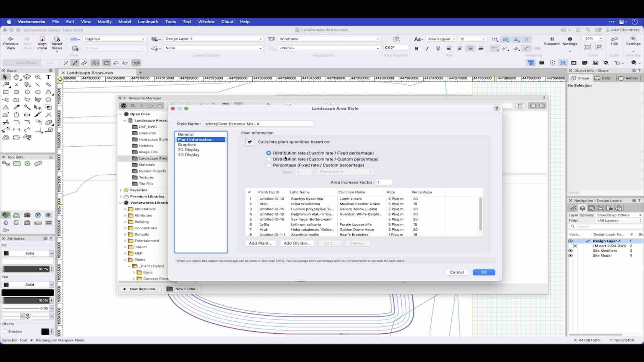Click the back arrow icon beside Calculate plant quantities

[x=250, y=142]
